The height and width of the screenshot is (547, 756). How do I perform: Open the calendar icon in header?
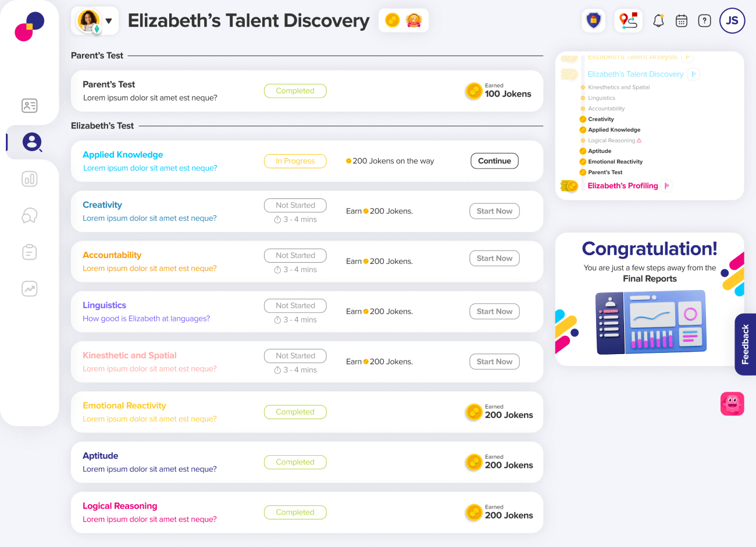[682, 21]
